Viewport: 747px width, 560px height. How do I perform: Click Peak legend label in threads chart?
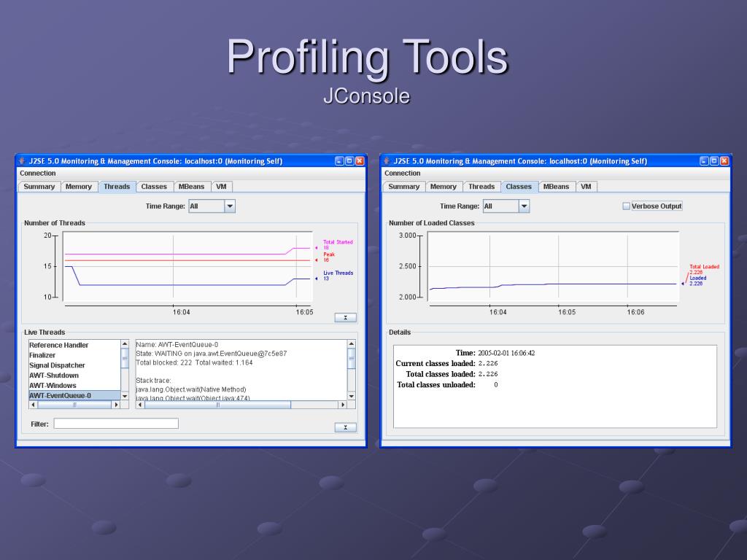click(329, 254)
